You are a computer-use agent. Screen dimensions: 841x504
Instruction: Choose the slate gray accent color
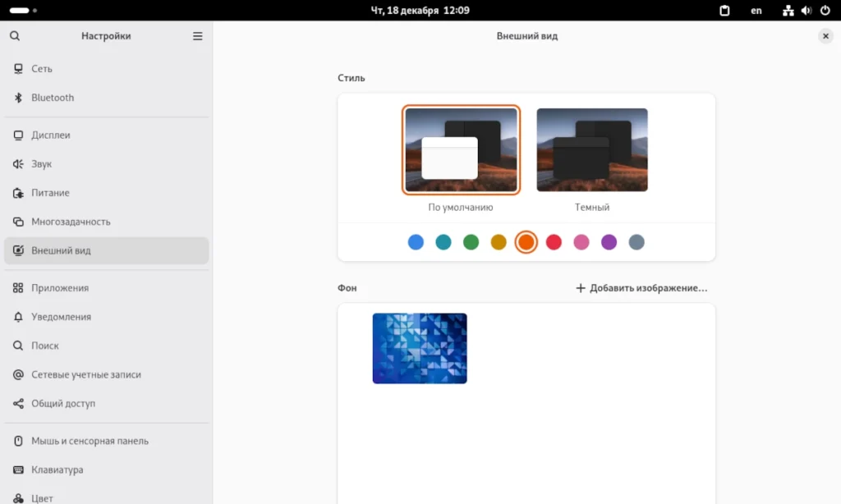(636, 242)
